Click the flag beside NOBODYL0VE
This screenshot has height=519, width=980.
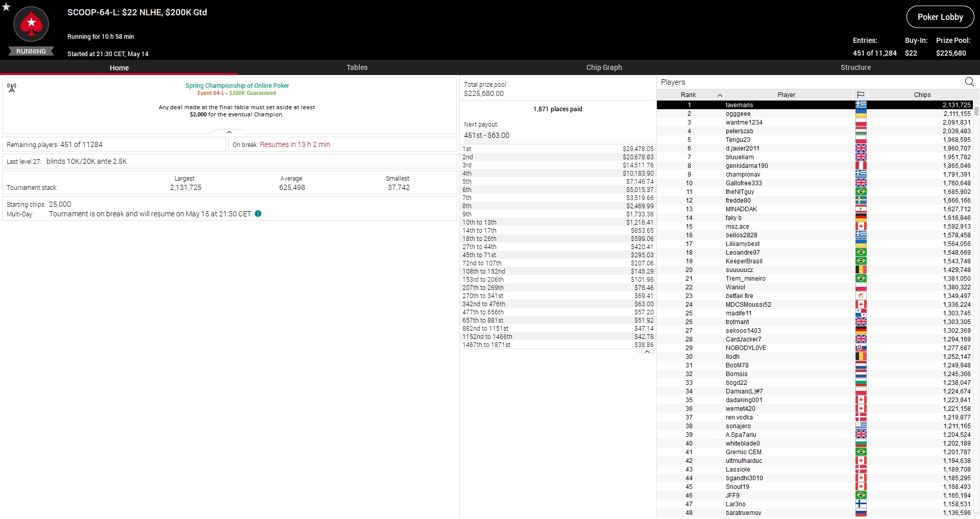click(861, 348)
